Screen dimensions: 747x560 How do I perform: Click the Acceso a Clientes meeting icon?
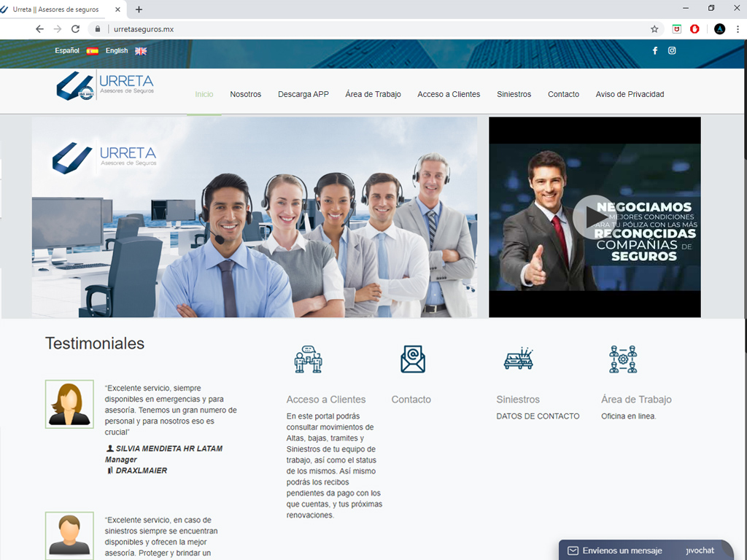point(308,359)
